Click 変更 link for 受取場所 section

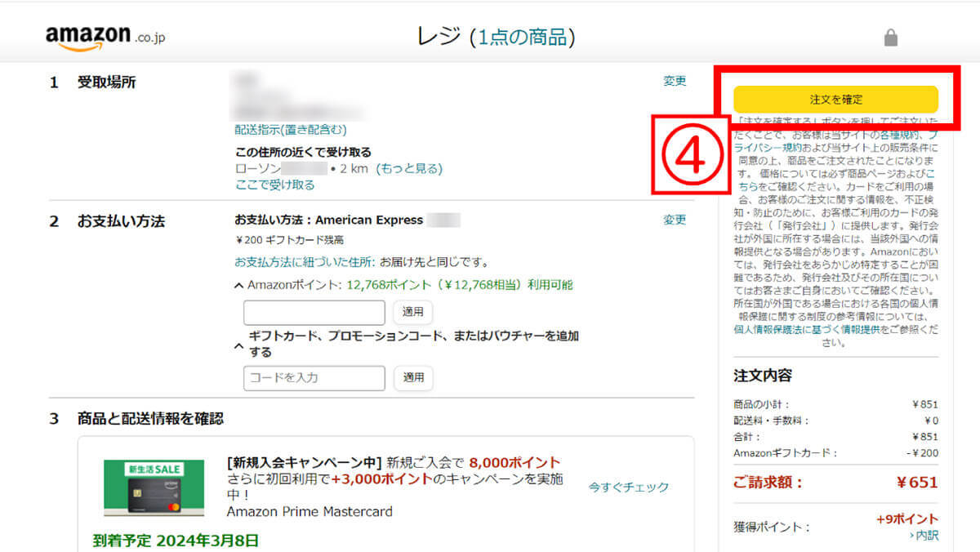tap(675, 81)
